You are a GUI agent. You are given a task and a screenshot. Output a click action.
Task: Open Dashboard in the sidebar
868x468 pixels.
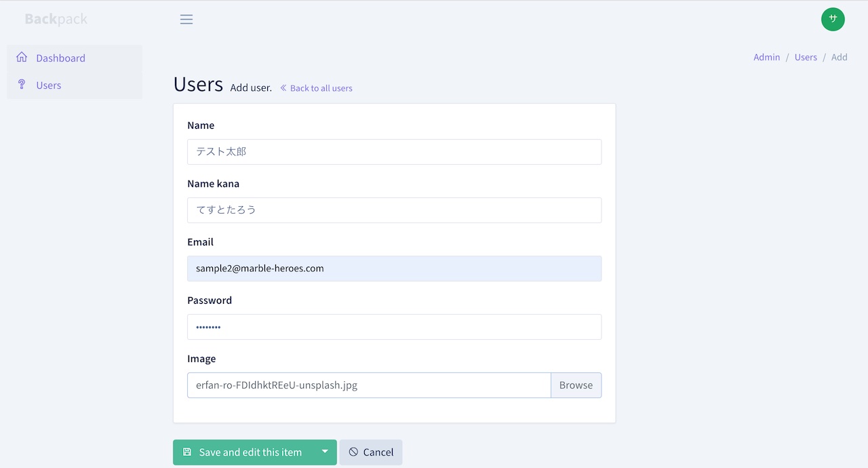(x=75, y=58)
